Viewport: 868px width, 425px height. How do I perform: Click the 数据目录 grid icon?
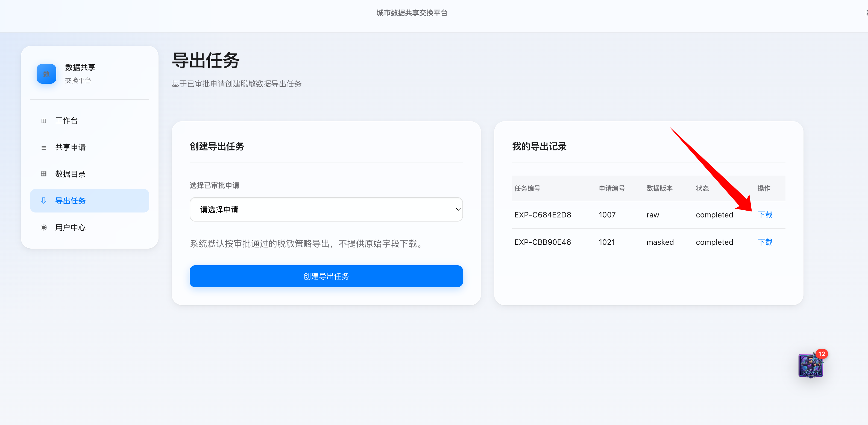43,174
